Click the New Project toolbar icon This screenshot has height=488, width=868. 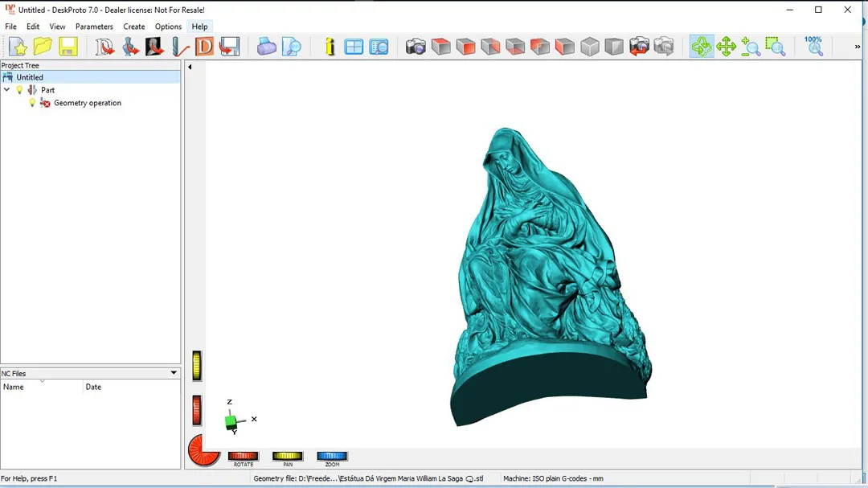(x=18, y=47)
